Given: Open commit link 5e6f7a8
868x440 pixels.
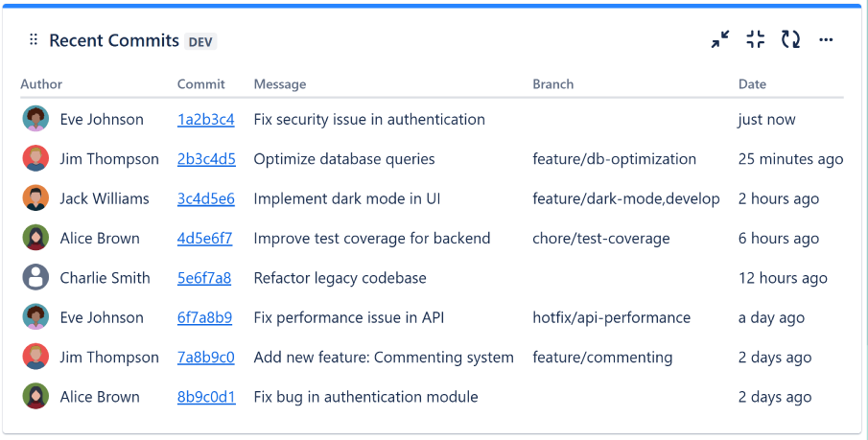Looking at the screenshot, I should coord(204,278).
